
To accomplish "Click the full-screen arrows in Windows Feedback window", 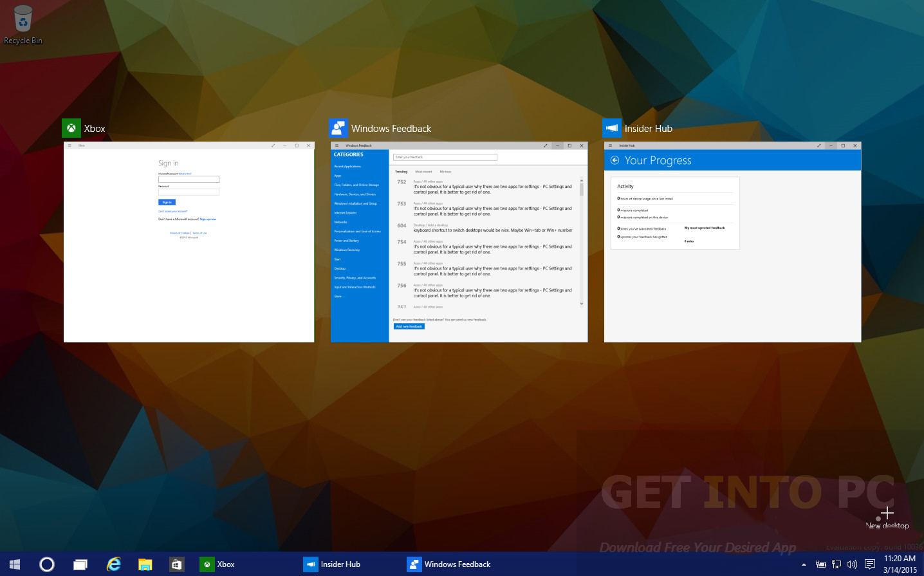I will (x=546, y=145).
